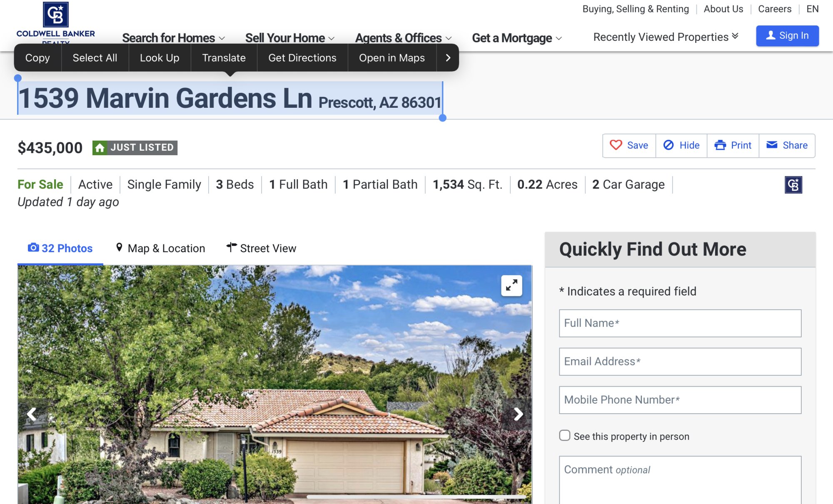Click the start selection handle
This screenshot has width=833, height=504.
17,78
